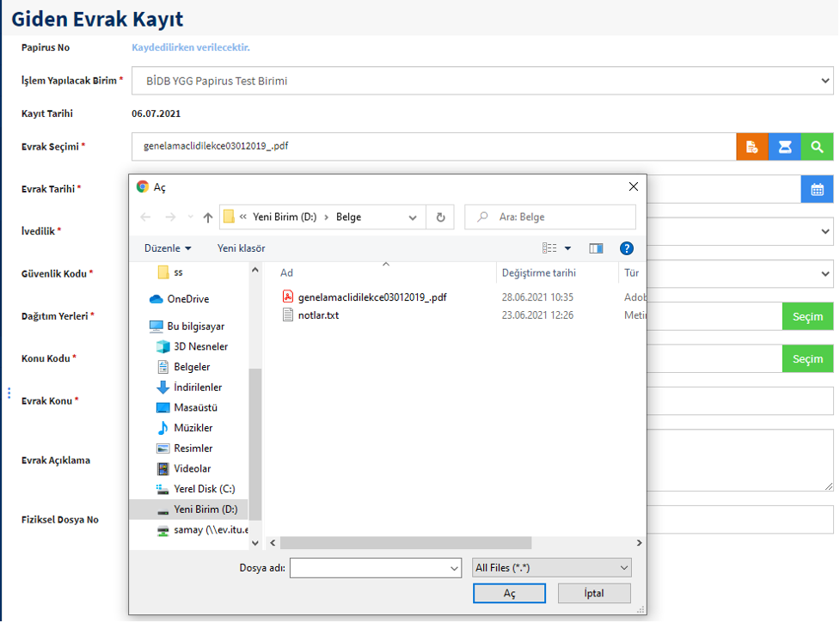This screenshot has height=623, width=840.
Task: Expand İvedilik dropdown arrow
Action: (x=825, y=232)
